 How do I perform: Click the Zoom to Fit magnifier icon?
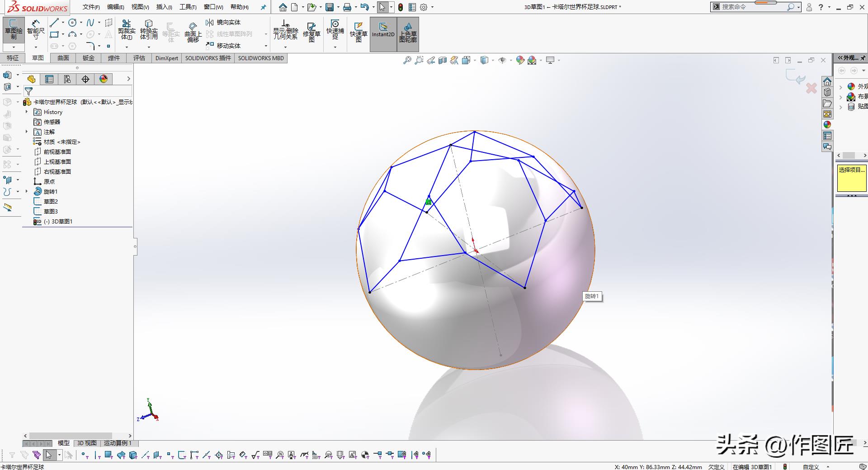[407, 60]
